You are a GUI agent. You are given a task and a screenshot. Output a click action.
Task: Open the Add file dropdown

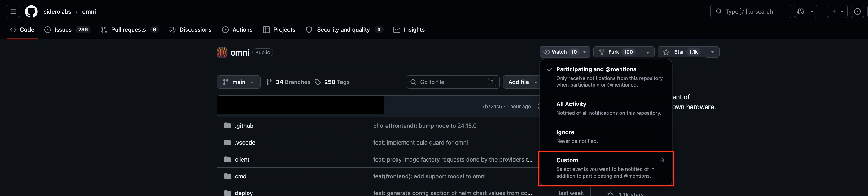pos(522,82)
